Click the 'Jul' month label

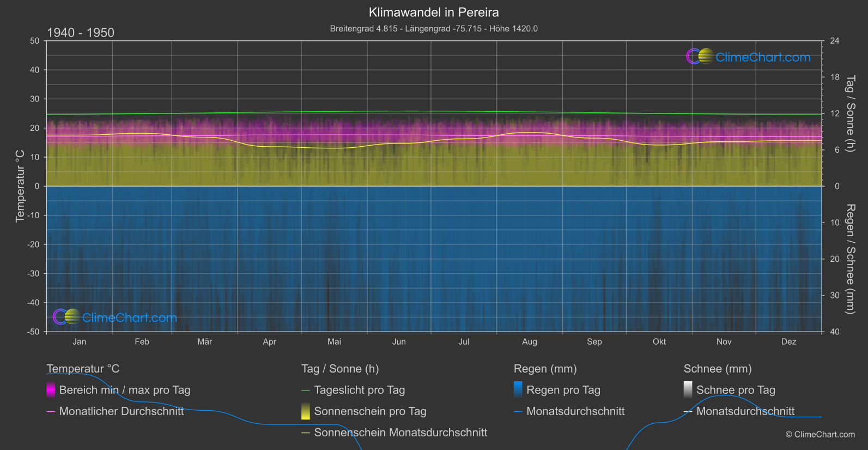[x=464, y=341]
